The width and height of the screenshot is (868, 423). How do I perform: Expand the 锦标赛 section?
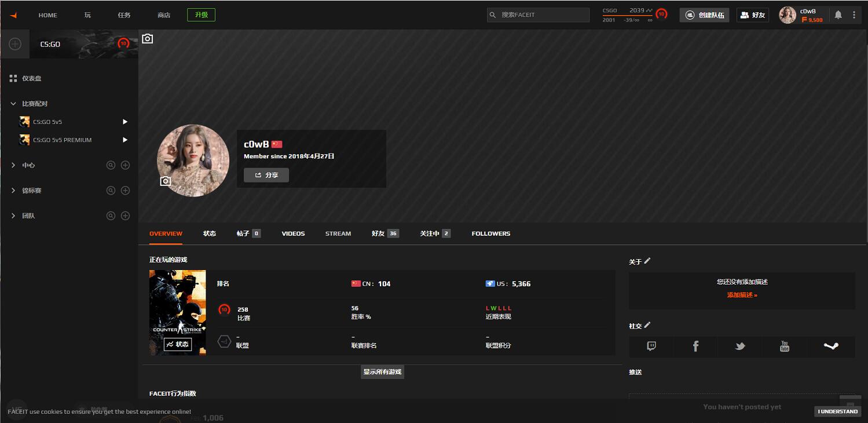point(13,191)
